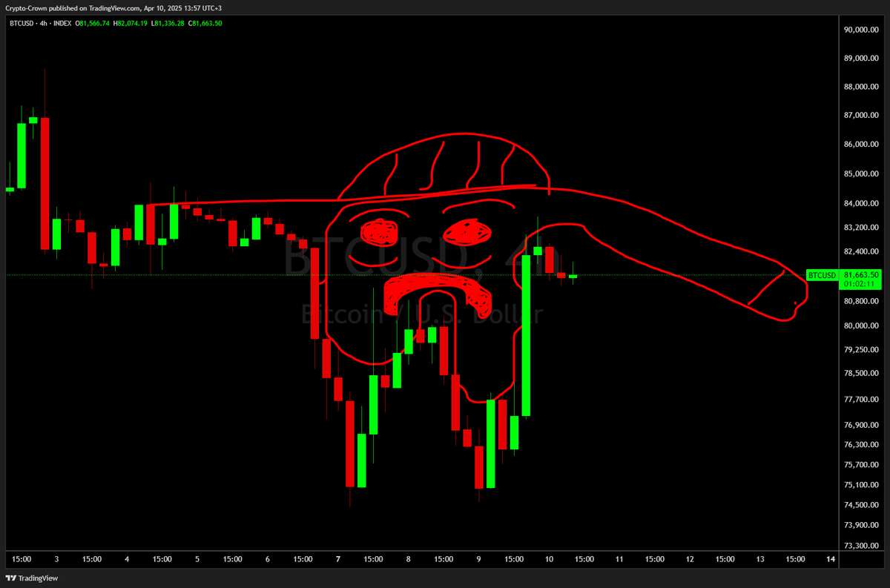Click the 83,200.00 price axis label
Viewport: 890px width, 588px height.
point(861,228)
